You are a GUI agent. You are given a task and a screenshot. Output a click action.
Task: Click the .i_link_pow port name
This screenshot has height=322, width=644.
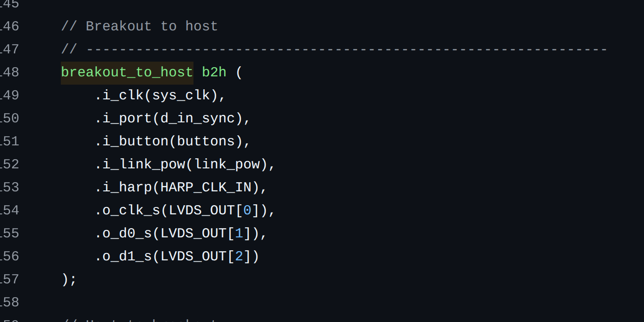tap(140, 165)
